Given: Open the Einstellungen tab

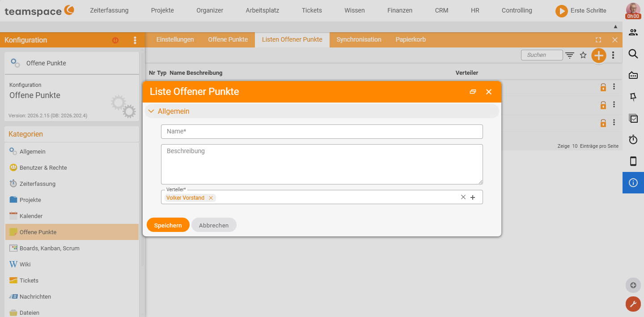Looking at the screenshot, I should tap(175, 39).
